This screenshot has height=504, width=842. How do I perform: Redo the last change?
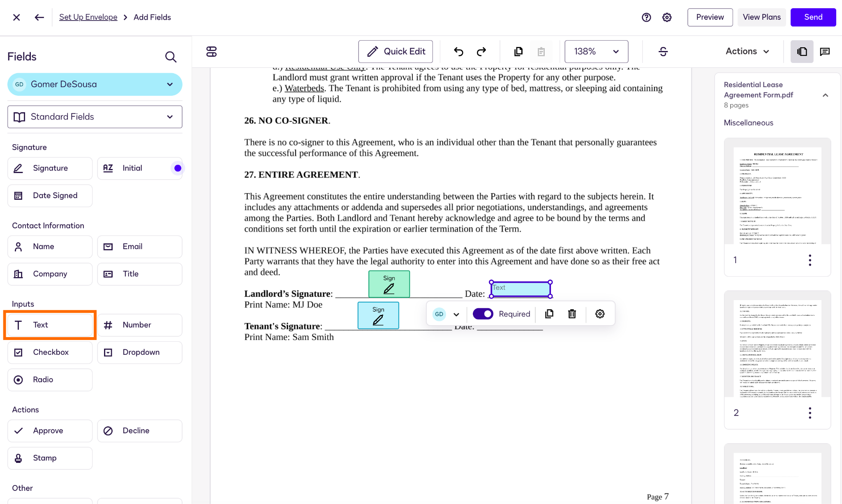tap(481, 51)
